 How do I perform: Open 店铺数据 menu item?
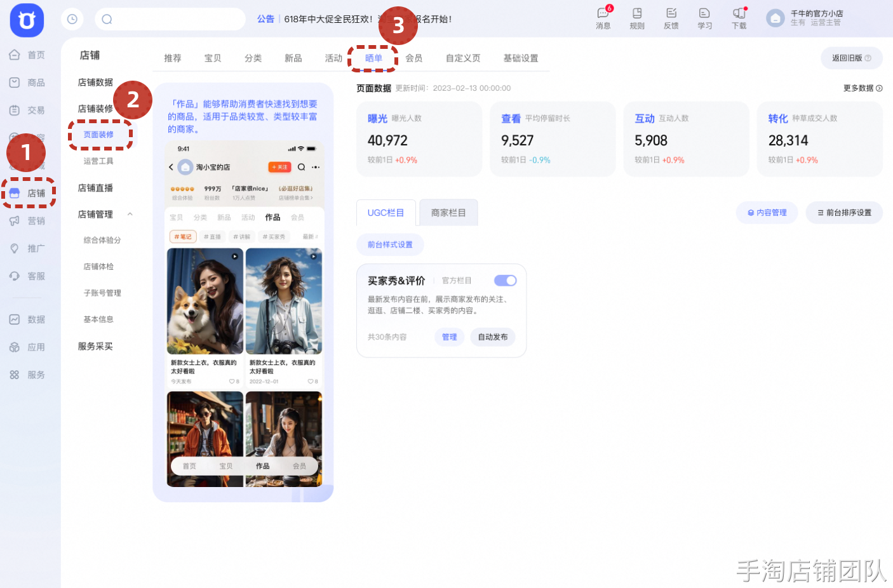coord(95,83)
